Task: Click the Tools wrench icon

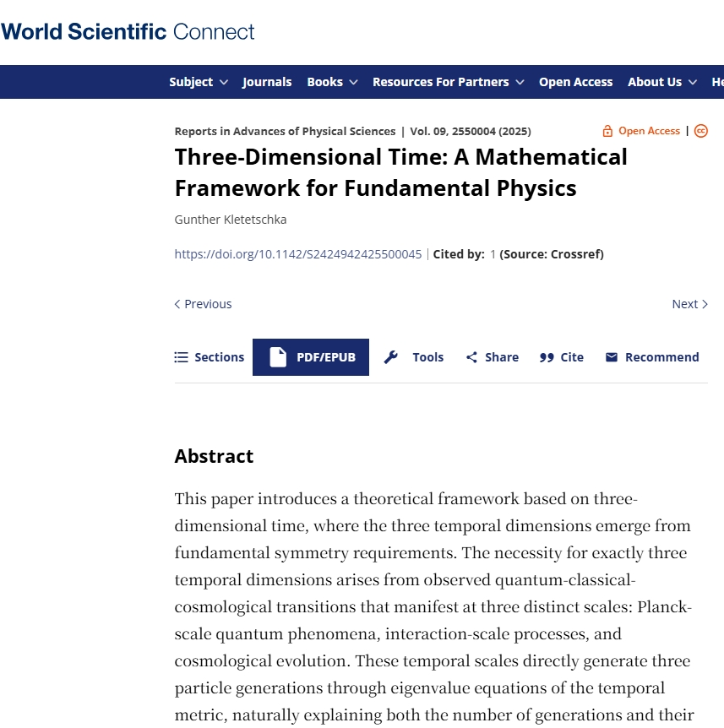Action: 390,357
